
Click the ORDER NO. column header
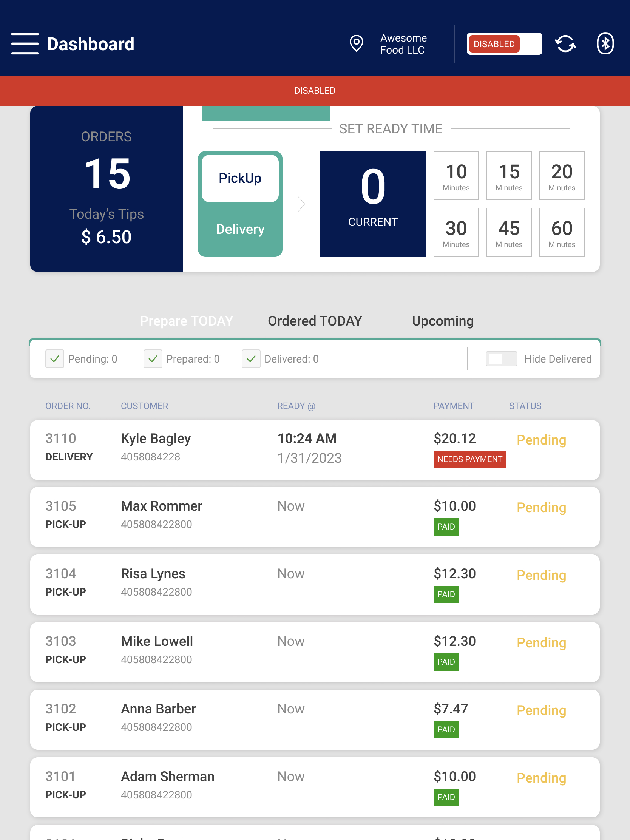[x=68, y=406]
